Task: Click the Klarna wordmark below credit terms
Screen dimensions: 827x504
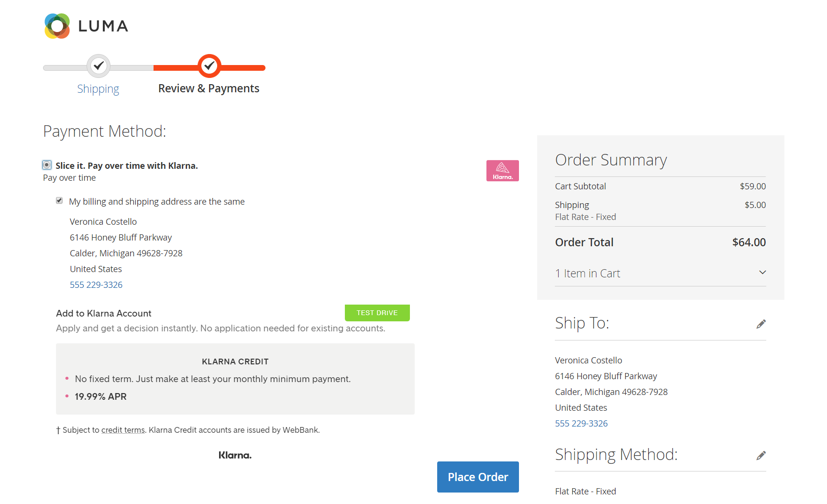Action: pyautogui.click(x=235, y=455)
